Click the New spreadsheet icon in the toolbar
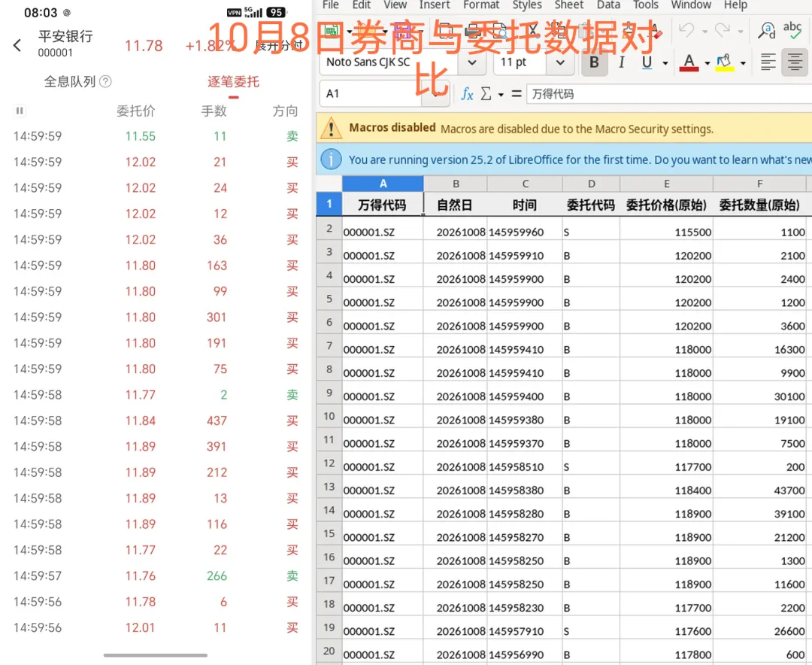 pyautogui.click(x=332, y=31)
